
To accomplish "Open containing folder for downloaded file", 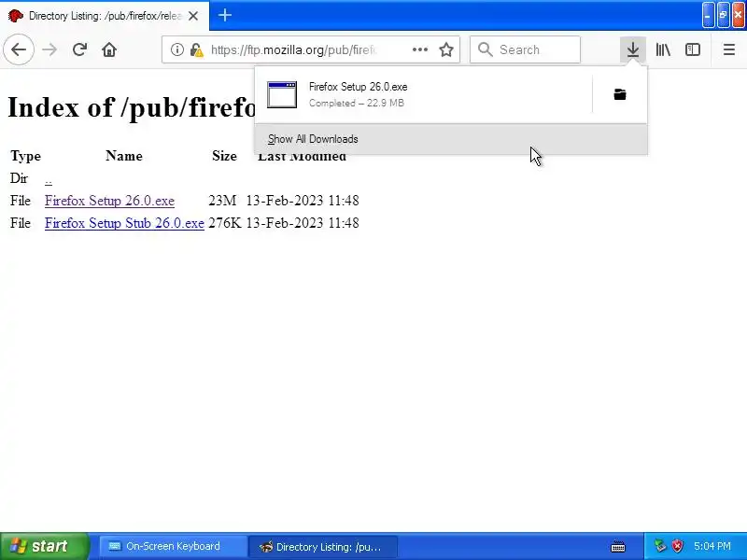I will click(620, 94).
